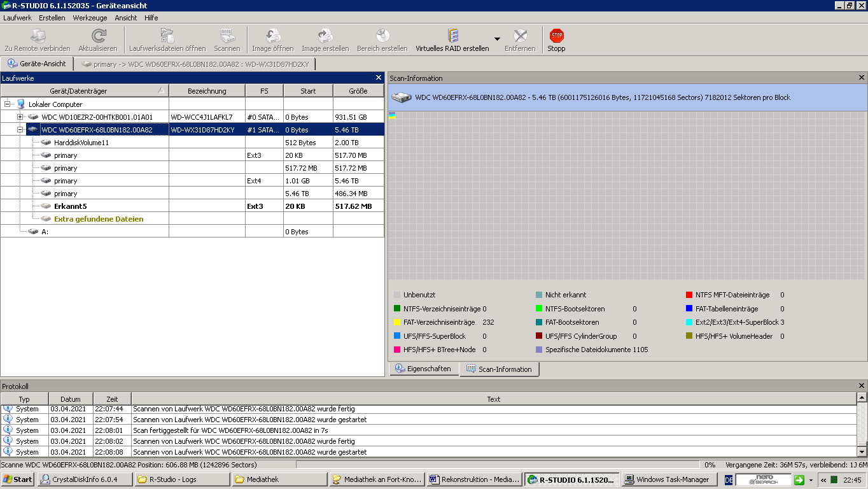Click the NTFS MFT-Dateieinträge red swatch
Viewport: 868px width, 489px height.
tap(689, 295)
